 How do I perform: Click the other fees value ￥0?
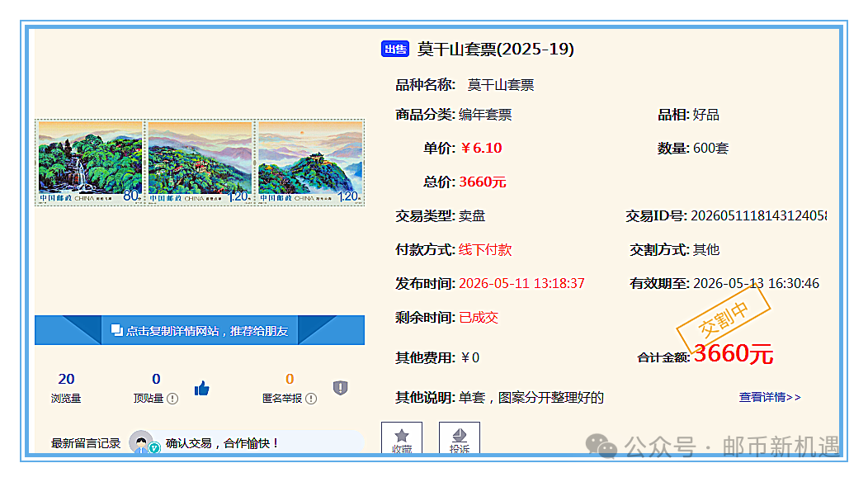tap(470, 357)
